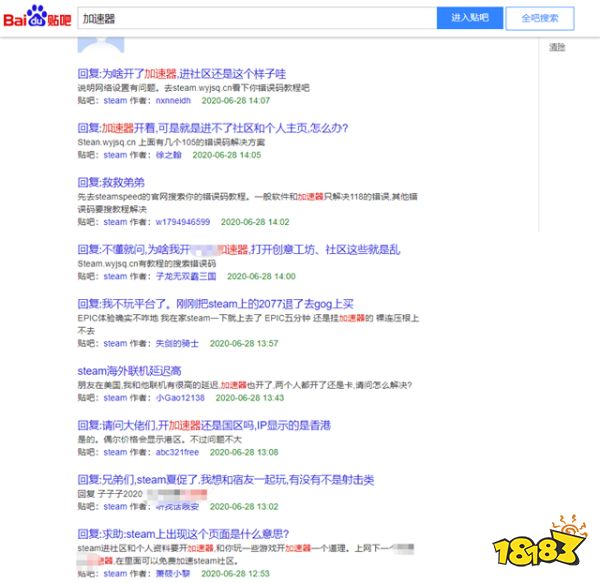Viewport: 600px width, 583px height.
Task: Click the timestamp 2020-06-28 13:57
Action: click(244, 343)
